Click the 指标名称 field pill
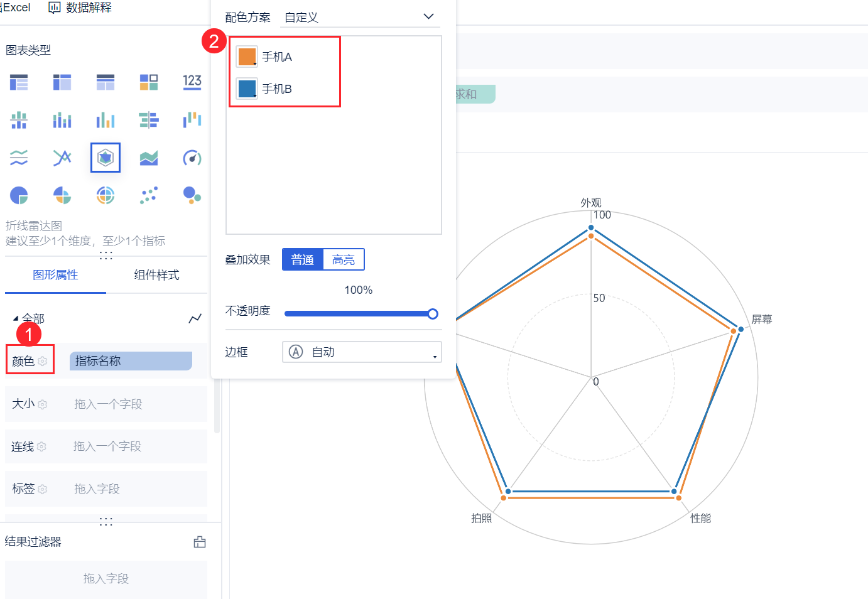Viewport: 868px width, 599px height. (131, 361)
